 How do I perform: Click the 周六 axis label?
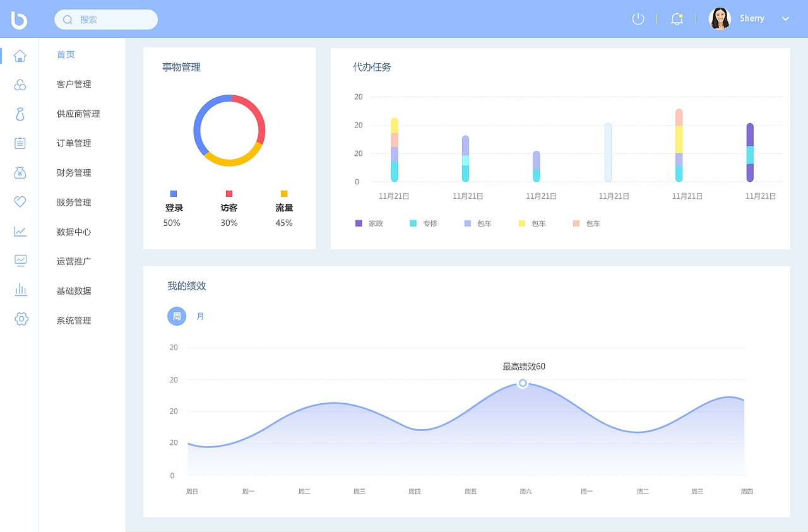(525, 491)
